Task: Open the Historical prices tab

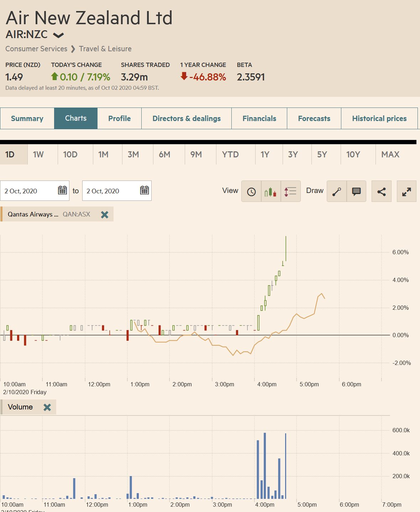Action: click(379, 119)
